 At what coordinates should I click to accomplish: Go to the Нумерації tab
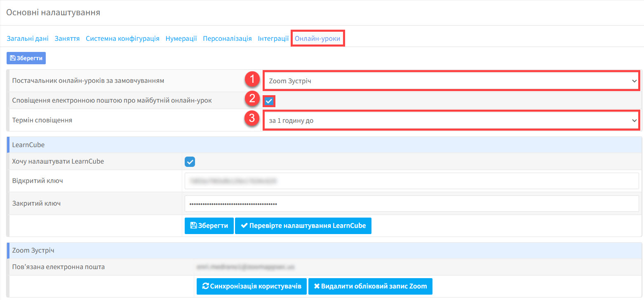181,39
